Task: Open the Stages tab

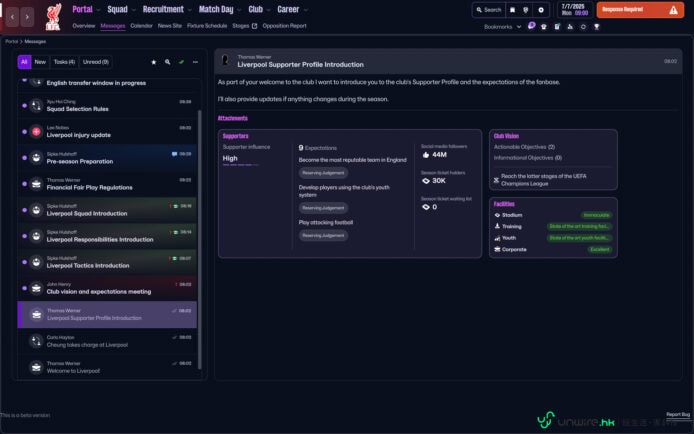Action: 244,26
